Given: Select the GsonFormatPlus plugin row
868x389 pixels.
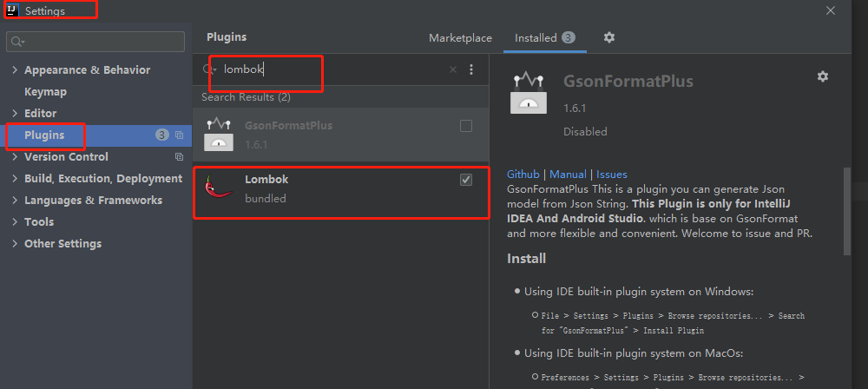Looking at the screenshot, I should [x=341, y=135].
